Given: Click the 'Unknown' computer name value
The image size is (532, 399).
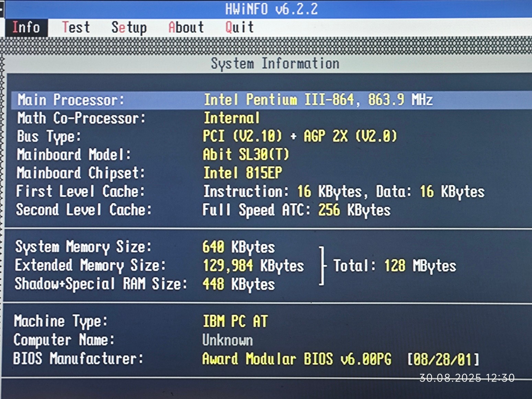Looking at the screenshot, I should point(228,340).
